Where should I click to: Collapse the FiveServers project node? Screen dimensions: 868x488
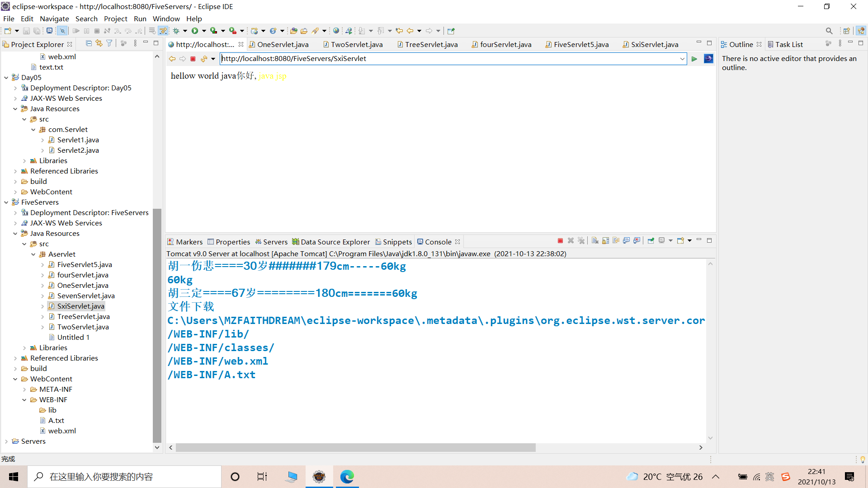[x=6, y=202]
